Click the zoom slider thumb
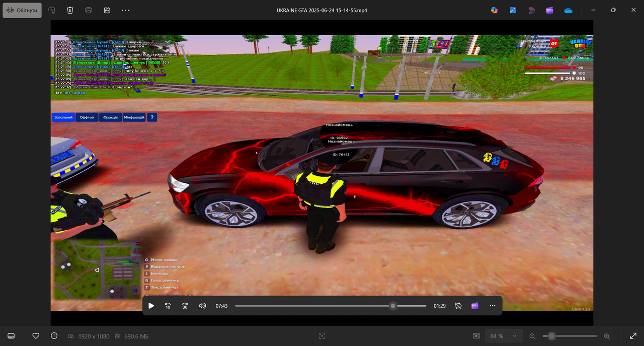Image resolution: width=644 pixels, height=346 pixels. click(x=551, y=336)
